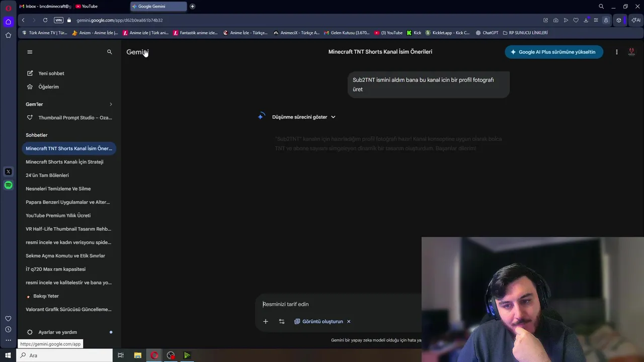This screenshot has width=644, height=362.
Task: Collapse Gemini sidebar hamburger menu
Action: (x=30, y=52)
